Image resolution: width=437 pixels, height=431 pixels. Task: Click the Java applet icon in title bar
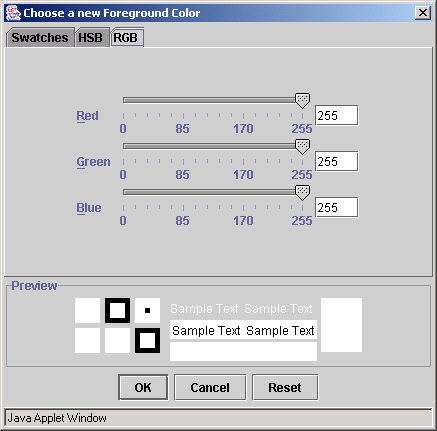coord(13,13)
